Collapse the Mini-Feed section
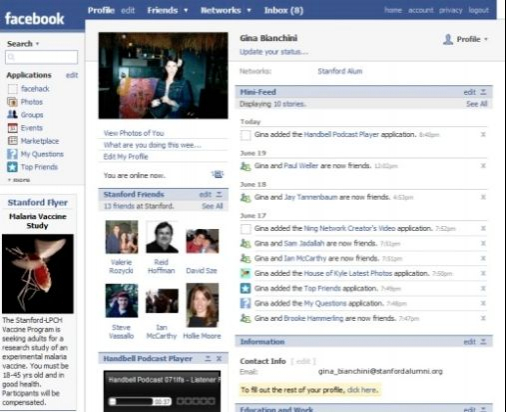 click(484, 92)
